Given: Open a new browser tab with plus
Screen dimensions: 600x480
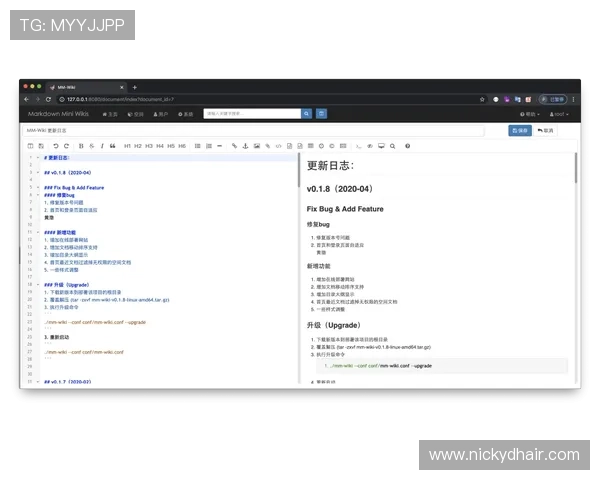Looking at the screenshot, I should point(135,87).
